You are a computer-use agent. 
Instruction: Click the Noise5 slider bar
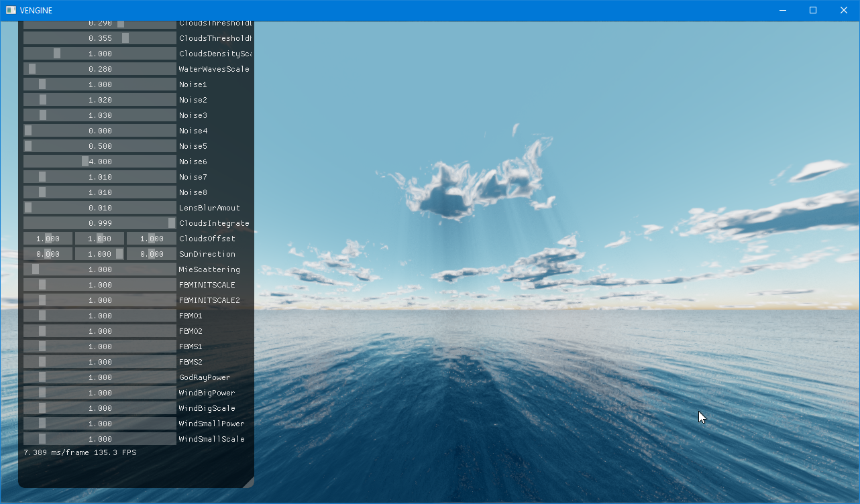tap(99, 146)
